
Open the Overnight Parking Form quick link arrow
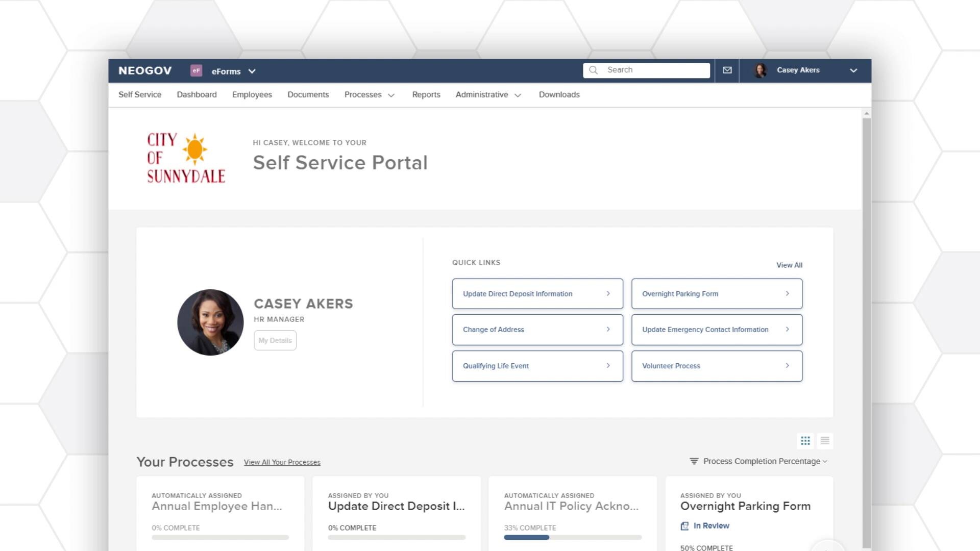pyautogui.click(x=788, y=293)
